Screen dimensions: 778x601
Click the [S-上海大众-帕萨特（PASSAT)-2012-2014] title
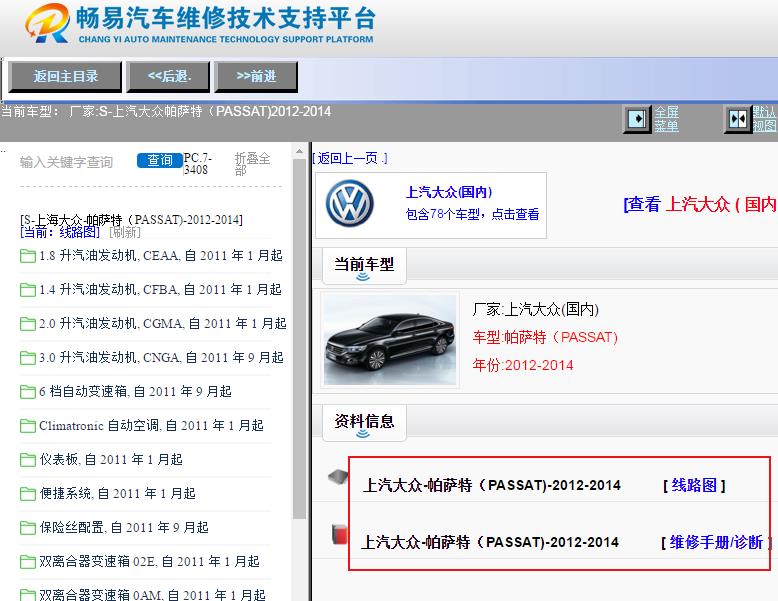(131, 219)
